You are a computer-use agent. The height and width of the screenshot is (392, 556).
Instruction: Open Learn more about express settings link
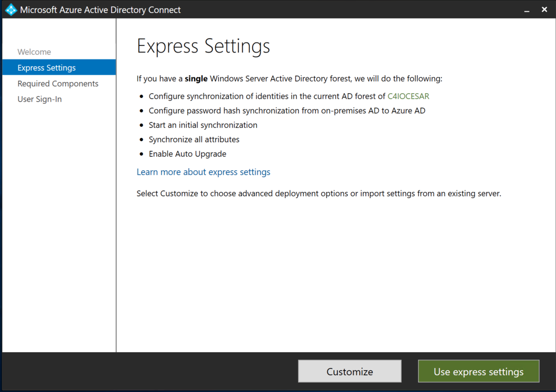[203, 172]
